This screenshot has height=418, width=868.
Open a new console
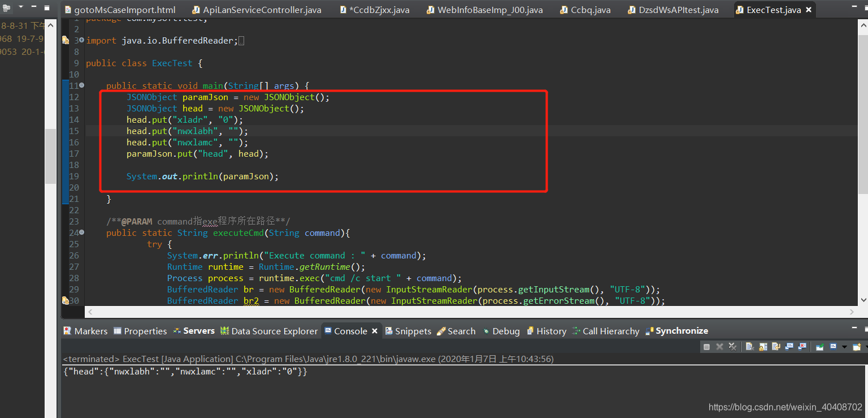[x=857, y=347]
